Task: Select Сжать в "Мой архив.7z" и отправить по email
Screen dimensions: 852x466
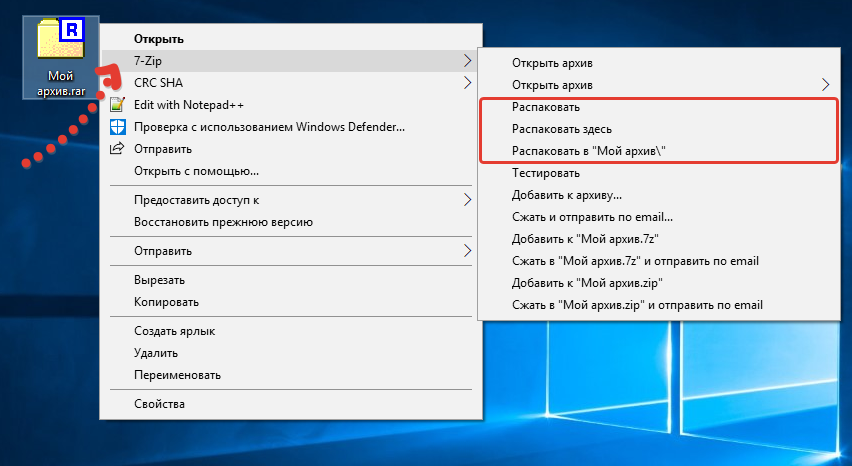Action: tap(659, 261)
